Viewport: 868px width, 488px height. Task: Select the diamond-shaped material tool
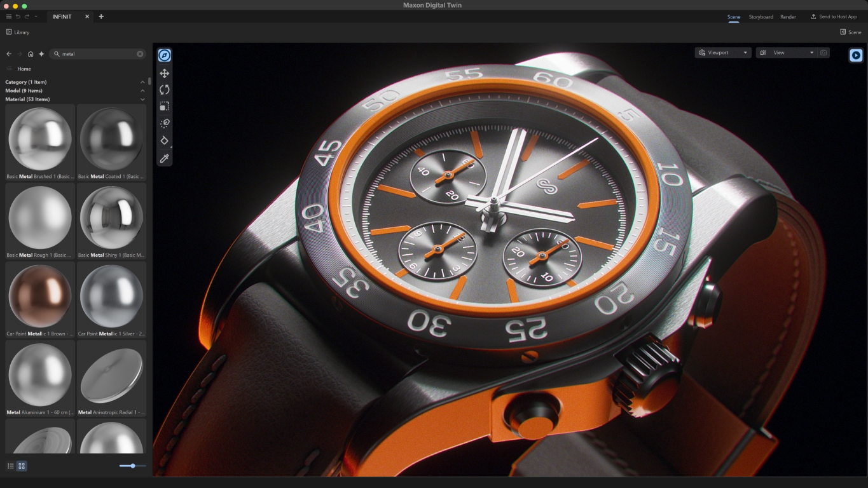pyautogui.click(x=164, y=140)
